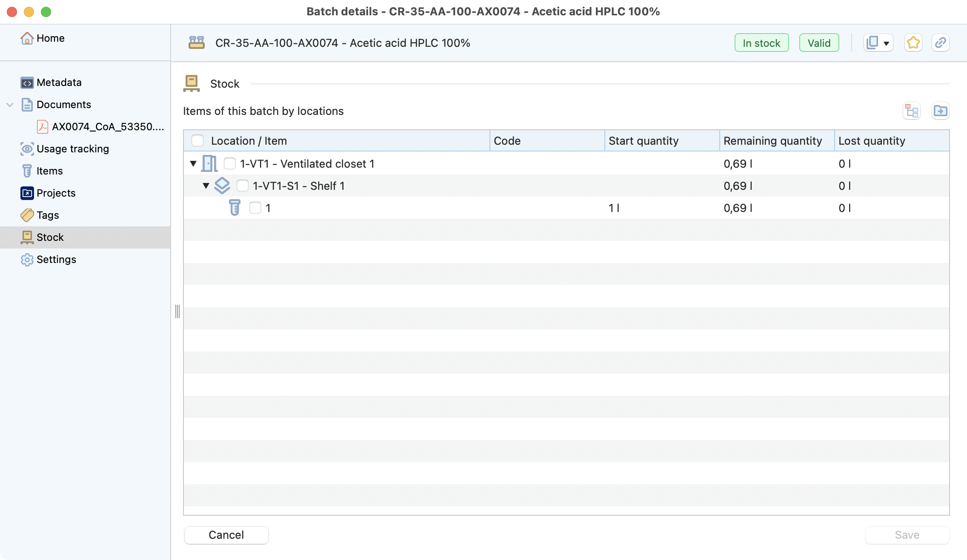Open the Metadata section

pos(59,83)
